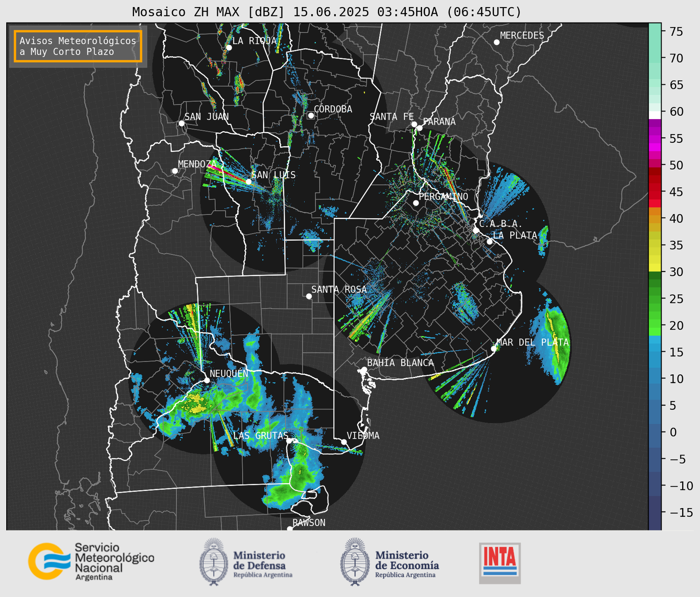Click the NEUQUÉN label text
Image resolution: width=700 pixels, height=597 pixels.
(229, 373)
